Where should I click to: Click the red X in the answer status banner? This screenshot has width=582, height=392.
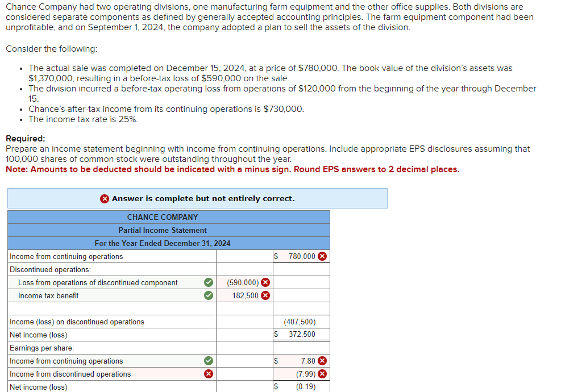click(104, 198)
